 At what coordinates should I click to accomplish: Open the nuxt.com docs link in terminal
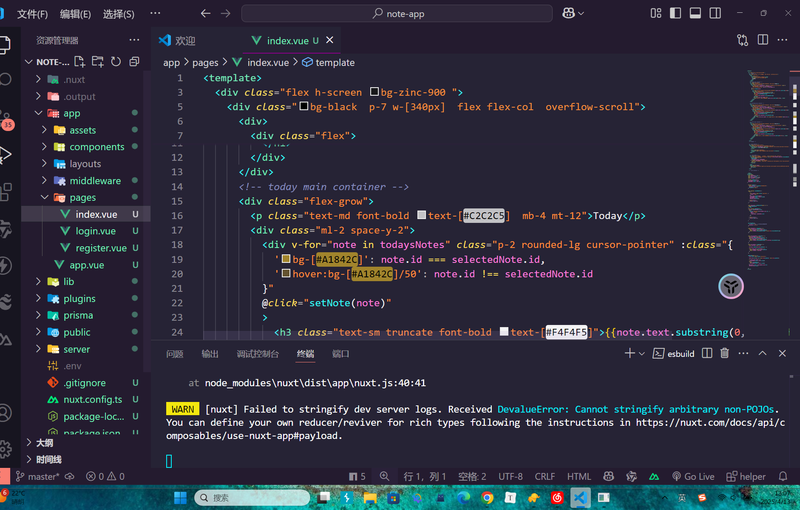pos(710,422)
